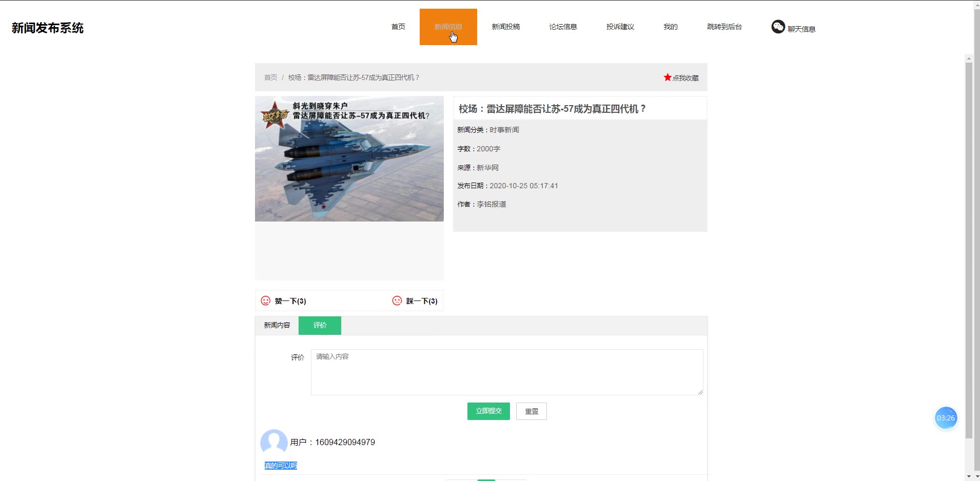Image resolution: width=980 pixels, height=481 pixels.
Task: Open the chat bubble icon in header
Action: 778,27
